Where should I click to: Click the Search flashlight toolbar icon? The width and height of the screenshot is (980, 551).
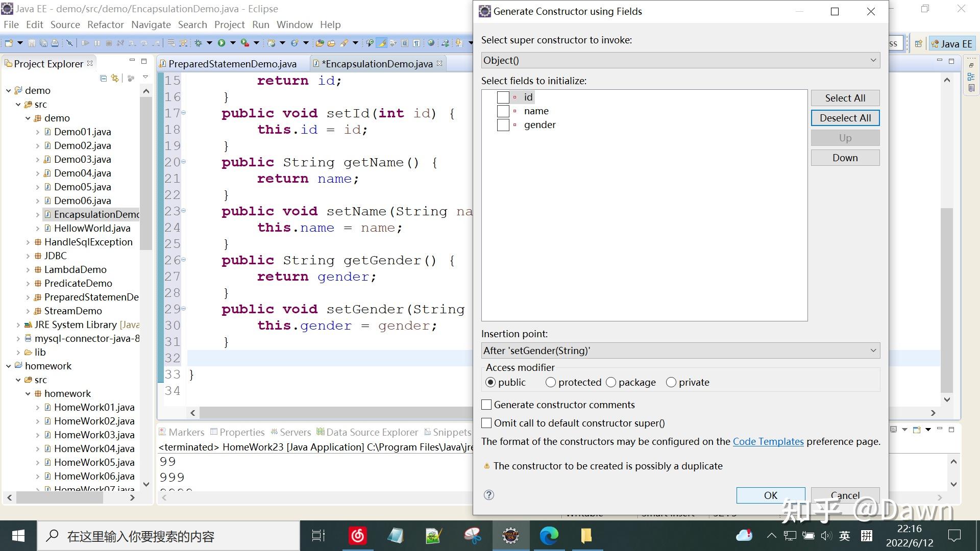(x=345, y=43)
